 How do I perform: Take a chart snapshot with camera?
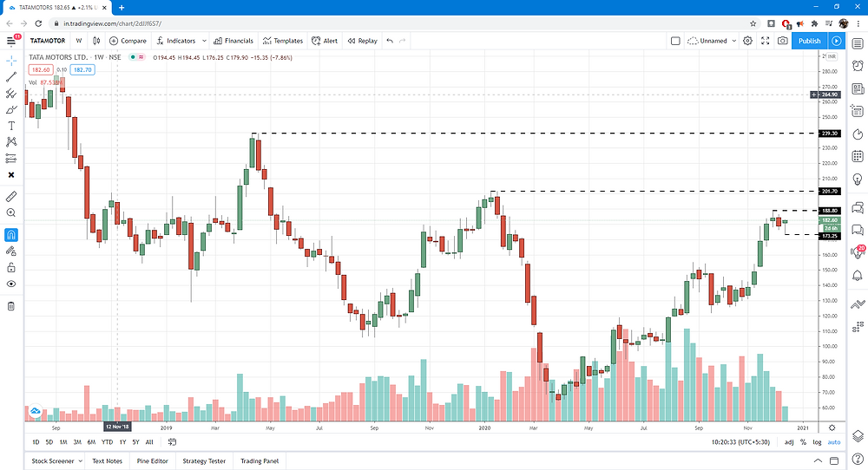(x=782, y=41)
